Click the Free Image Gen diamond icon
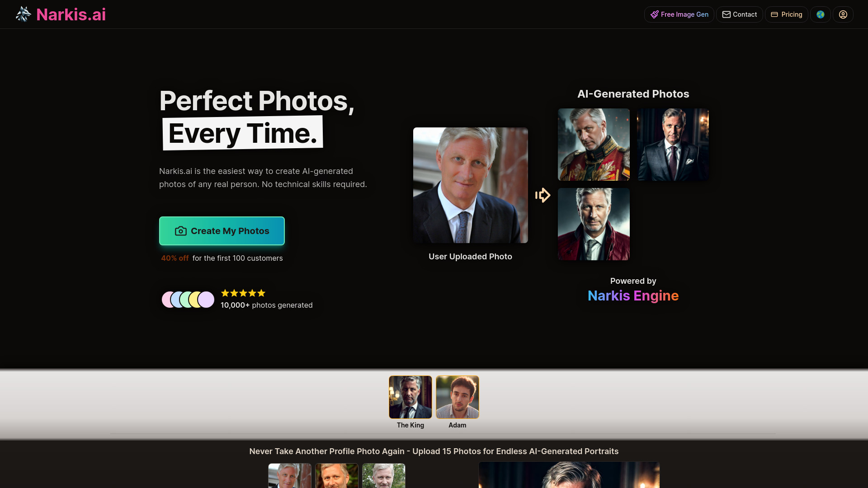 point(655,14)
